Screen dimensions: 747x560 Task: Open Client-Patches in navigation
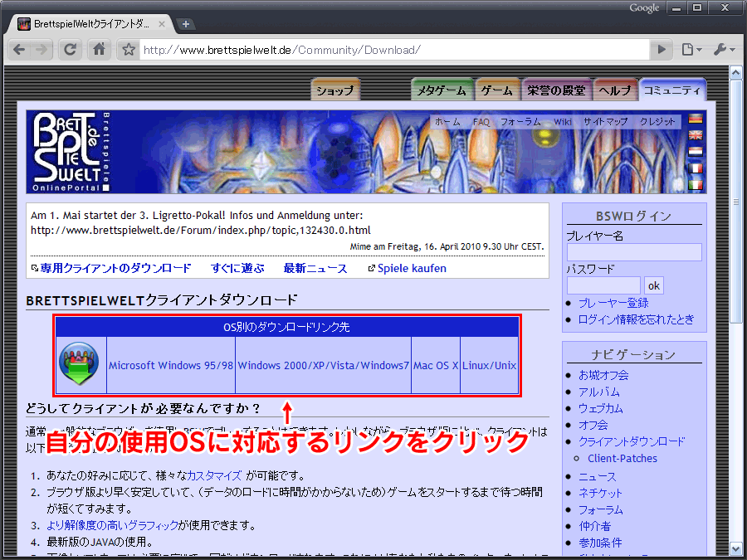click(x=622, y=458)
